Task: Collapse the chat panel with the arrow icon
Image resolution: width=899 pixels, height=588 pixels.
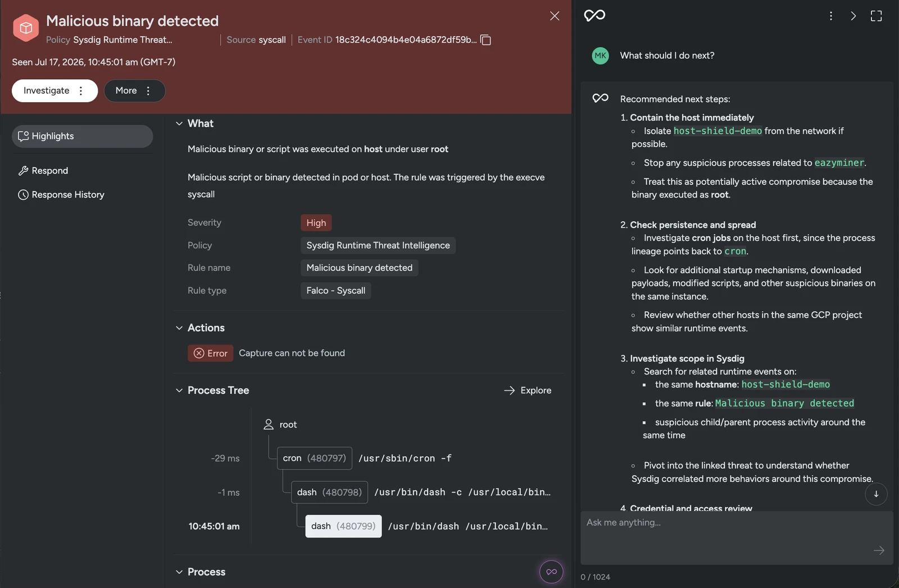Action: click(x=853, y=16)
